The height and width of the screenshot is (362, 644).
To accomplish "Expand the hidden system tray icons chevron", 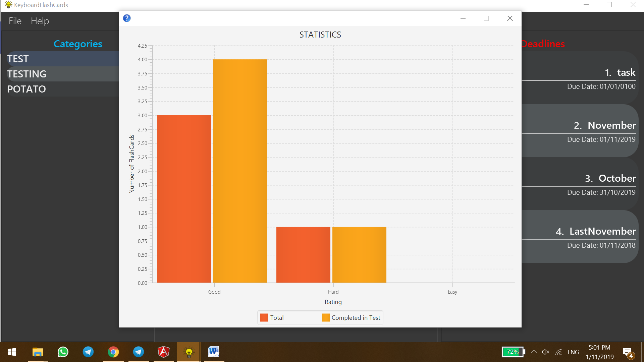I will pyautogui.click(x=534, y=352).
